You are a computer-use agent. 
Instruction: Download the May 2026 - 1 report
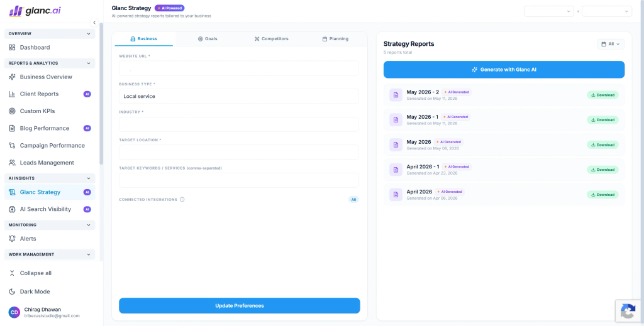(602, 120)
